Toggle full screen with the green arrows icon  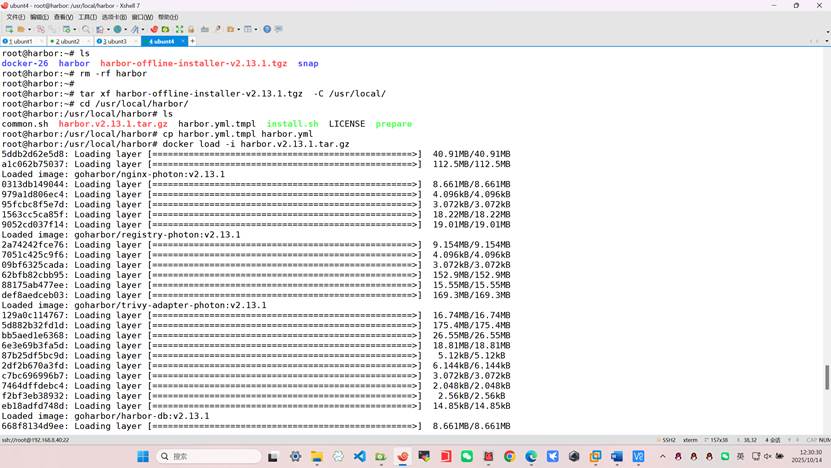179,29
